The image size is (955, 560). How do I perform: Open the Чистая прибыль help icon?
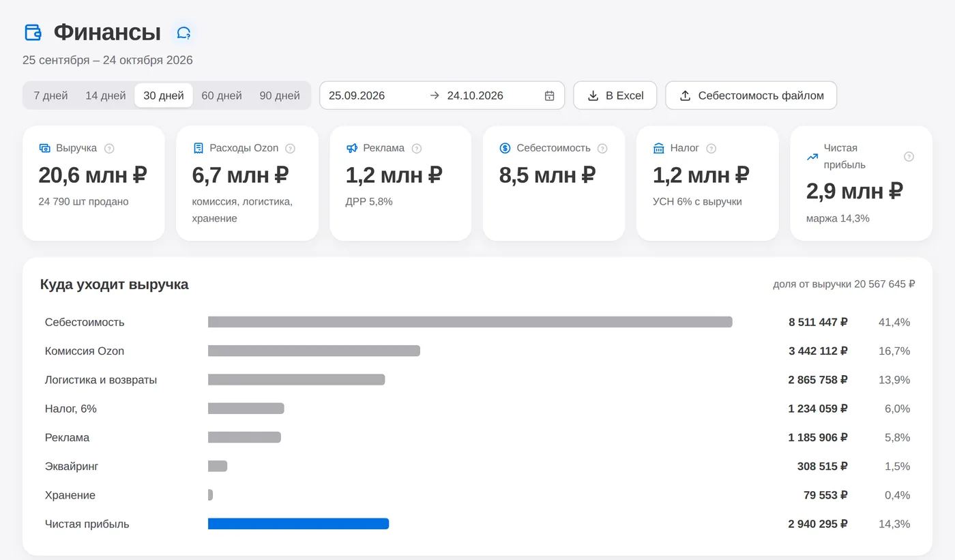pyautogui.click(x=909, y=156)
